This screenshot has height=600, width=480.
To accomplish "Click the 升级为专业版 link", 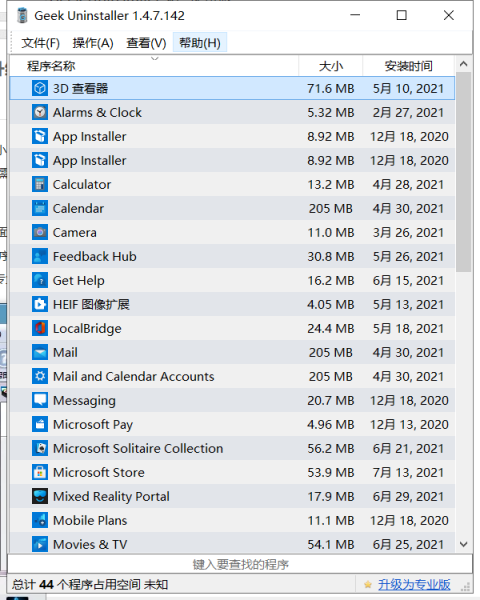I will tap(414, 584).
